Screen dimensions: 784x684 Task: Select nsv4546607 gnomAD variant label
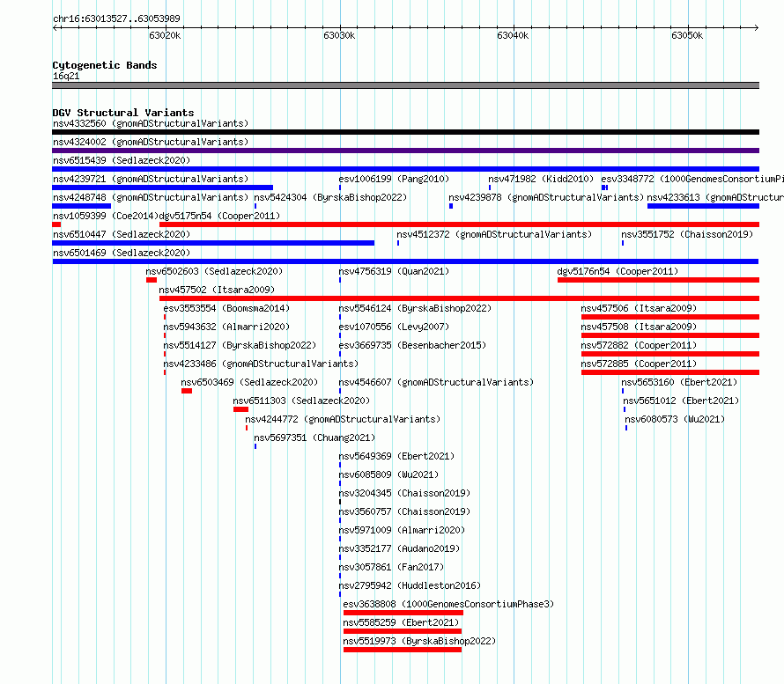pyautogui.click(x=437, y=382)
